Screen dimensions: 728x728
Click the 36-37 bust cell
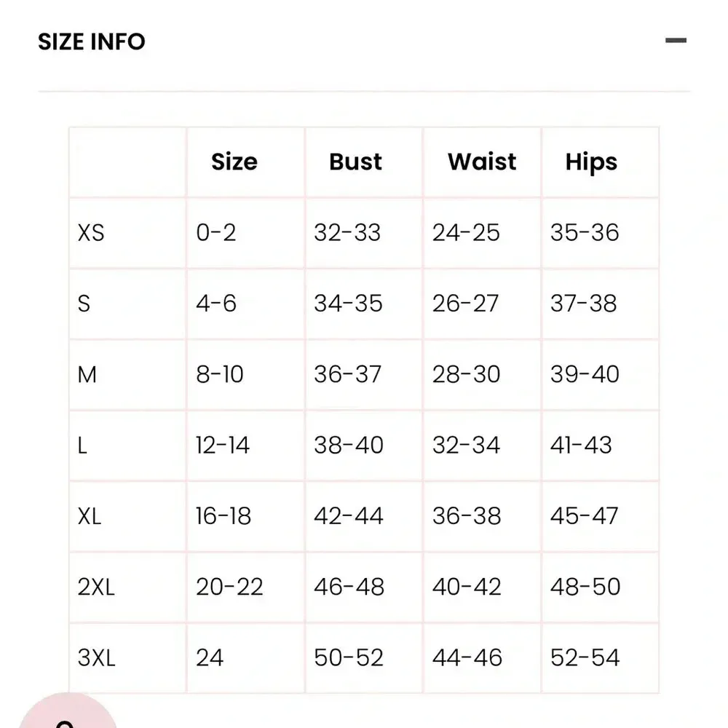click(x=347, y=375)
